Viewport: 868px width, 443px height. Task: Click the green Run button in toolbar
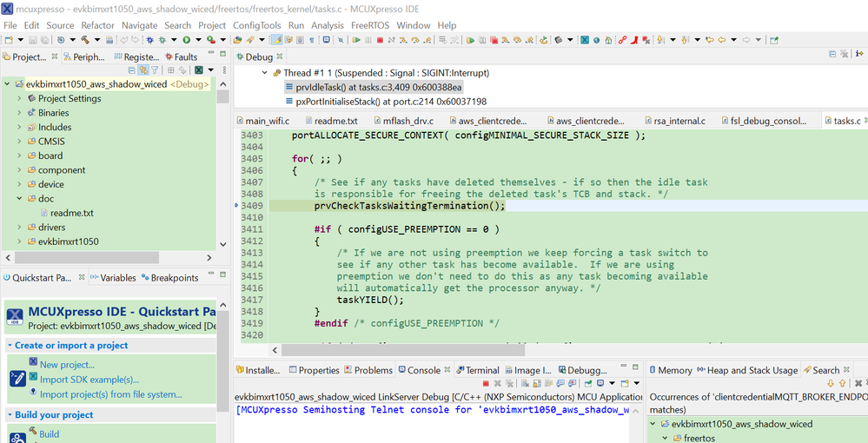point(187,40)
